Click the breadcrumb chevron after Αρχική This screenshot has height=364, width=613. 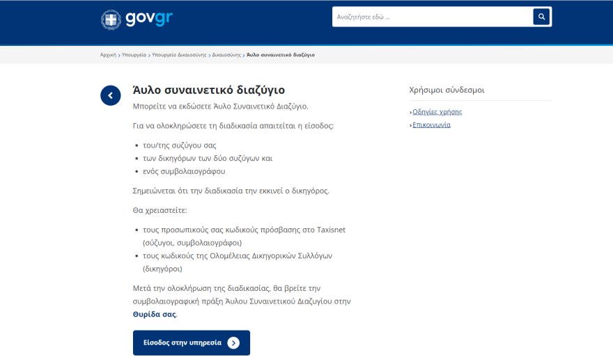119,55
